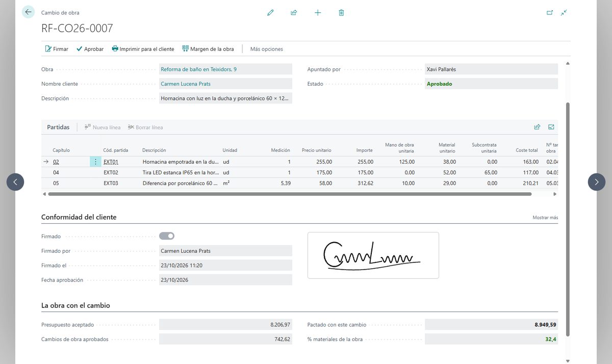The image size is (612, 364).
Task: Go to next record arrow
Action: click(597, 182)
